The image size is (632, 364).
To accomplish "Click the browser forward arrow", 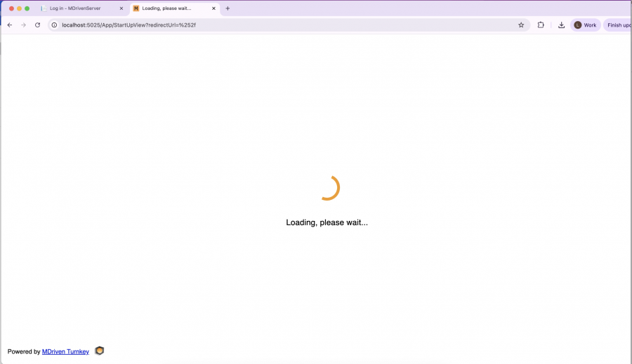I will coord(23,25).
